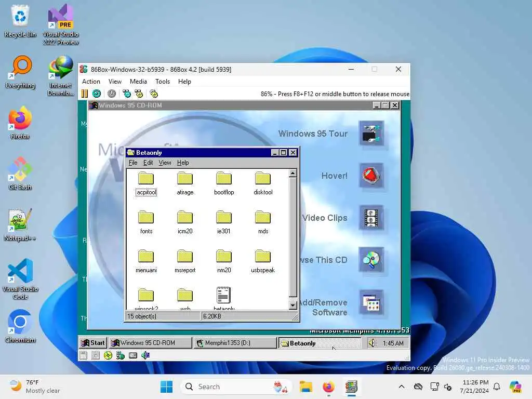This screenshot has height=399, width=532.
Task: Open the View menu in 86Box
Action: pos(115,82)
